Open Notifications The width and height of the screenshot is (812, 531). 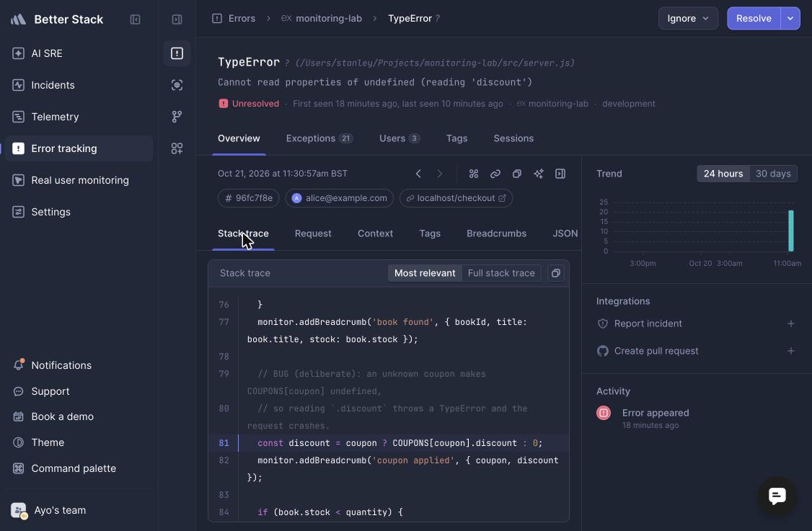(x=79, y=365)
